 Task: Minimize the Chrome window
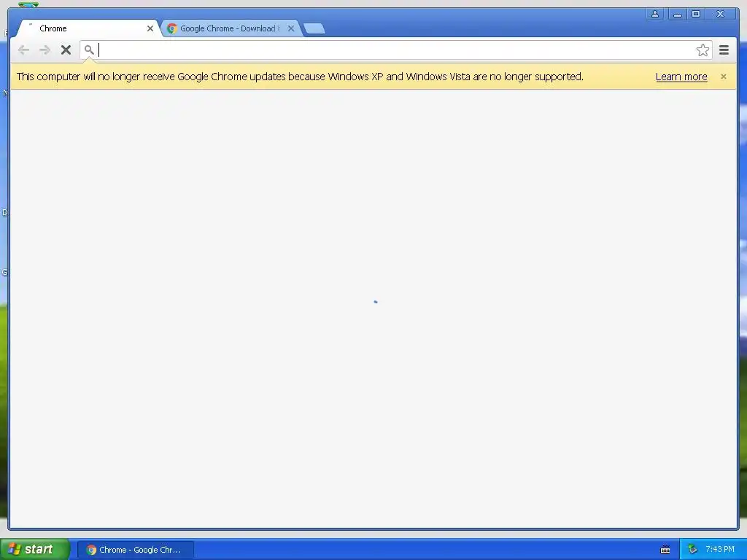coord(677,15)
